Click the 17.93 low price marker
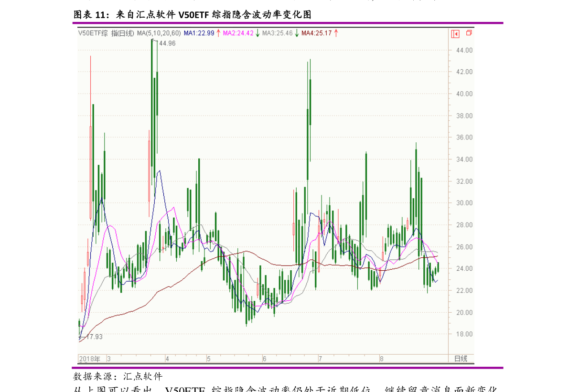 pos(94,337)
